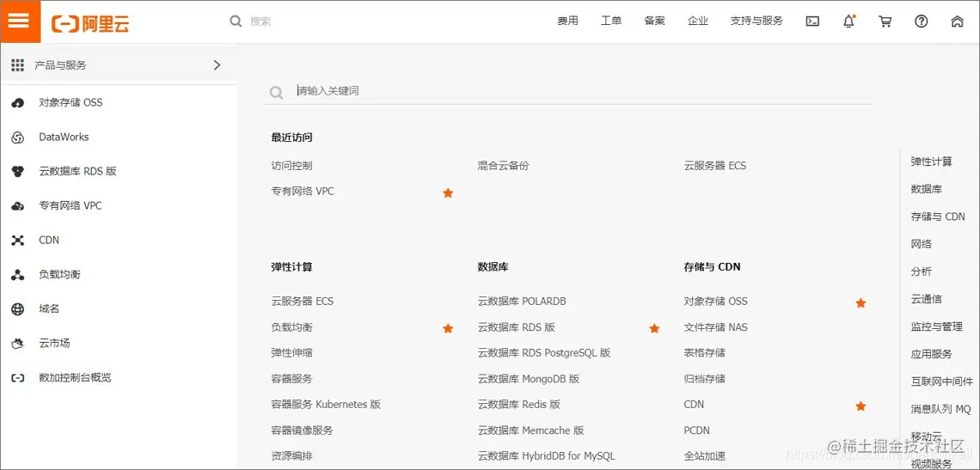Toggle favorite star for 云数据库 RDS 版
Screen dimensions: 980x470
point(654,328)
